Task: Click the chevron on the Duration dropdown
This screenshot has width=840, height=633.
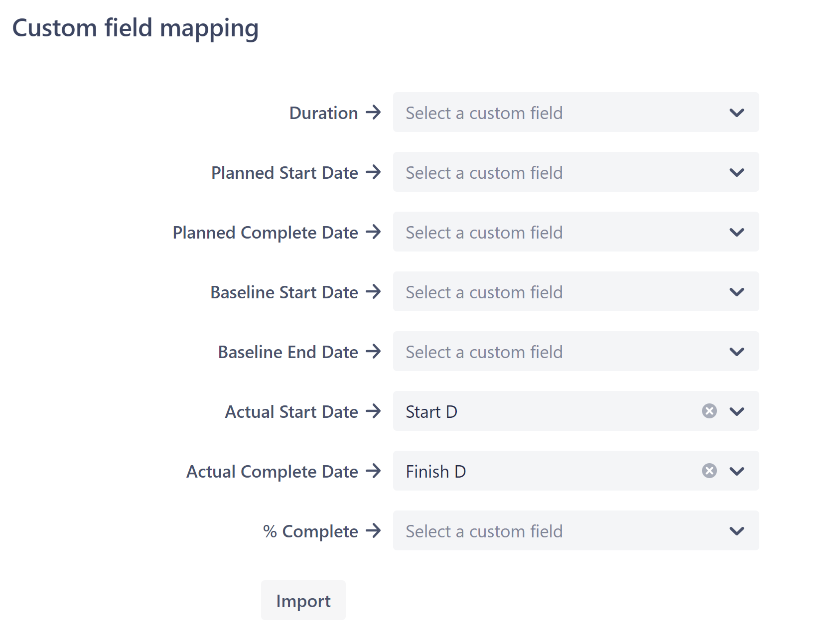Action: coord(737,113)
